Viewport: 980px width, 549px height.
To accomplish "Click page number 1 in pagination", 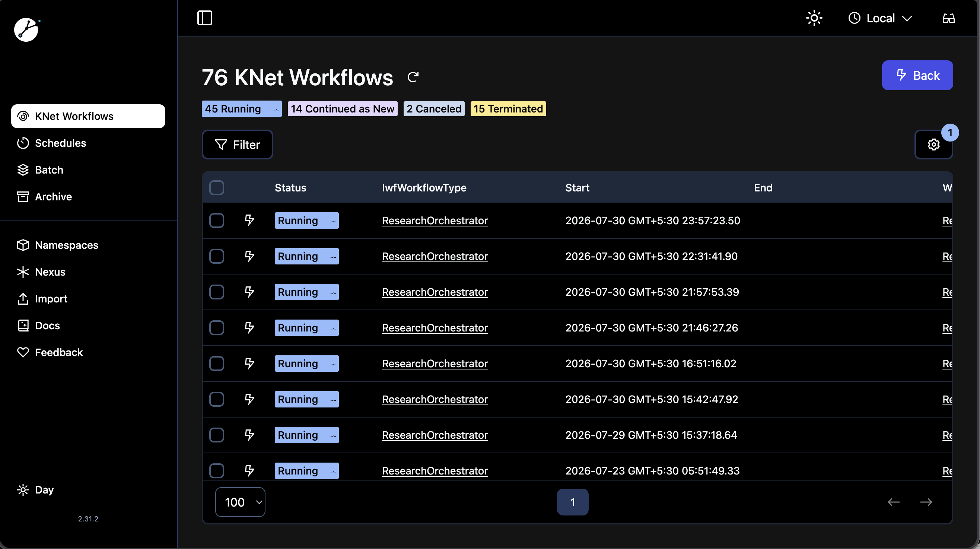I will 573,502.
